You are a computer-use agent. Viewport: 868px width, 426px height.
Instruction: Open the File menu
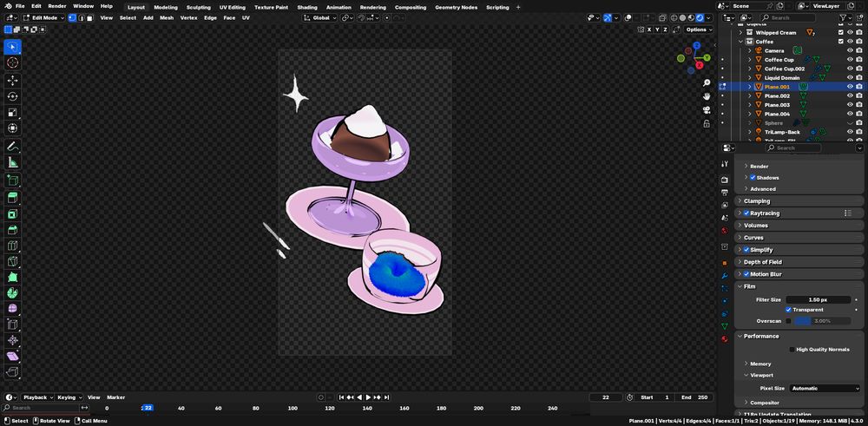(x=20, y=6)
